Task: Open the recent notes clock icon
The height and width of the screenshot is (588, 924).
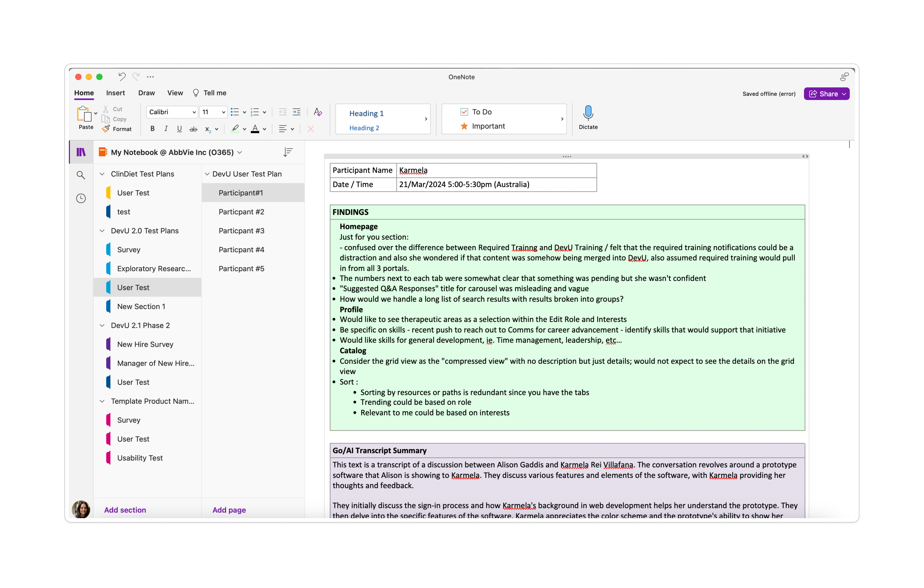Action: click(81, 198)
